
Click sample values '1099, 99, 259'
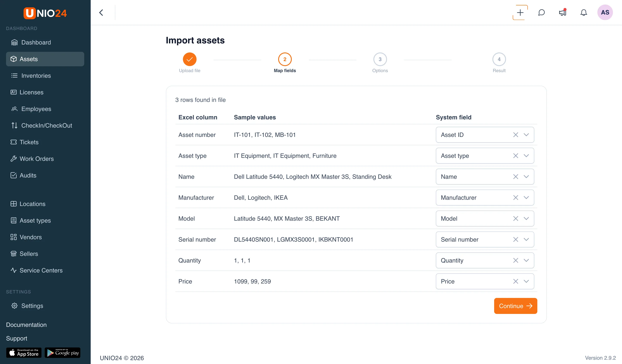click(x=252, y=281)
